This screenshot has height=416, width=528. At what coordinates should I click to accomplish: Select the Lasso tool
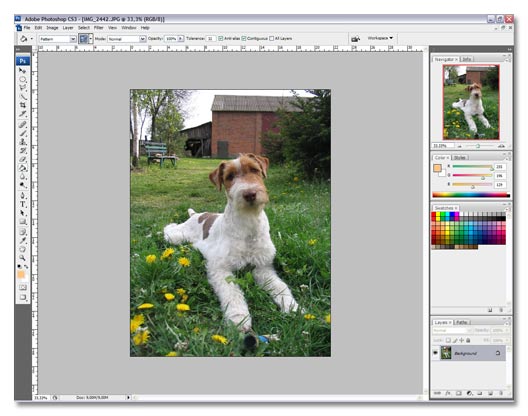[22, 88]
